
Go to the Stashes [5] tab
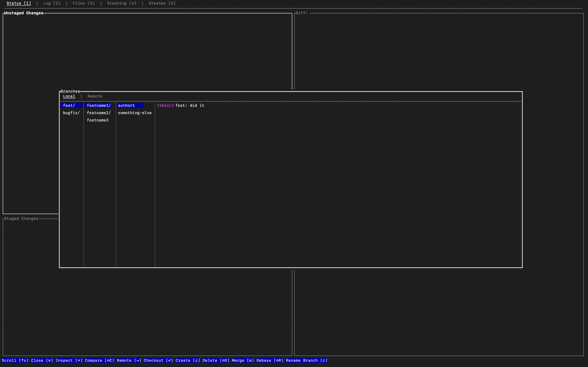coord(162,3)
